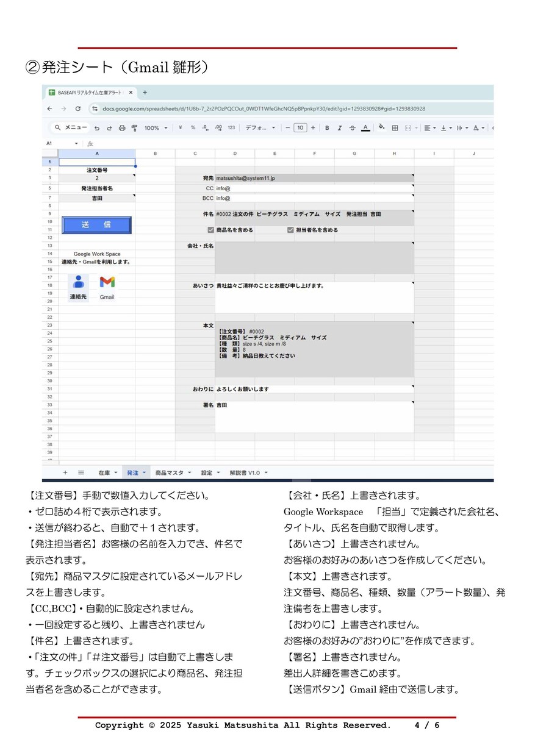Add a new sheet with plus button
This screenshot has width=535, height=756.
(65, 472)
